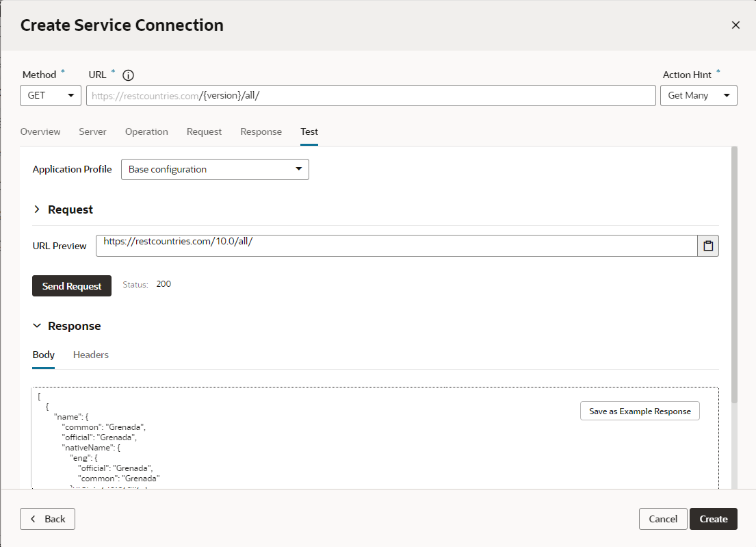
Task: Click into the URL input field
Action: [x=371, y=96]
